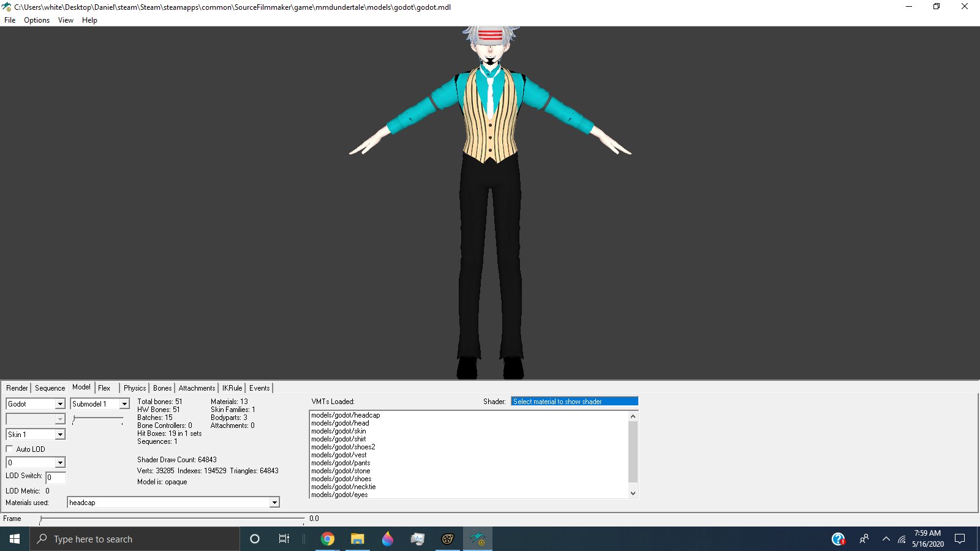This screenshot has width=980, height=551.
Task: Expand the Materials used headcap dropdown
Action: [x=274, y=503]
